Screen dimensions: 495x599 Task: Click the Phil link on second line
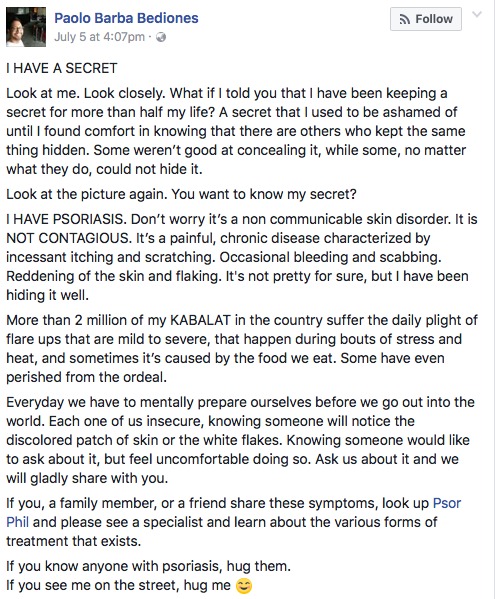point(17,522)
